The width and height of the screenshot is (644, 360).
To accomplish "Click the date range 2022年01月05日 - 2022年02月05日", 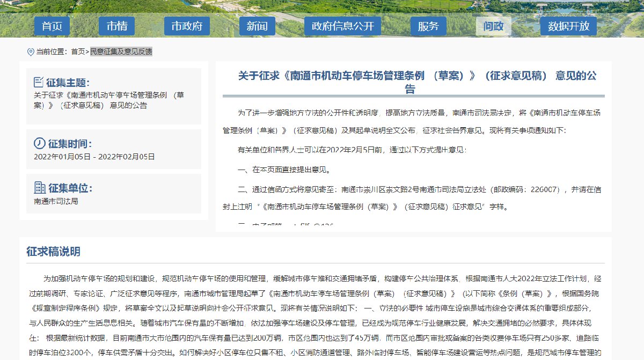I will (94, 157).
